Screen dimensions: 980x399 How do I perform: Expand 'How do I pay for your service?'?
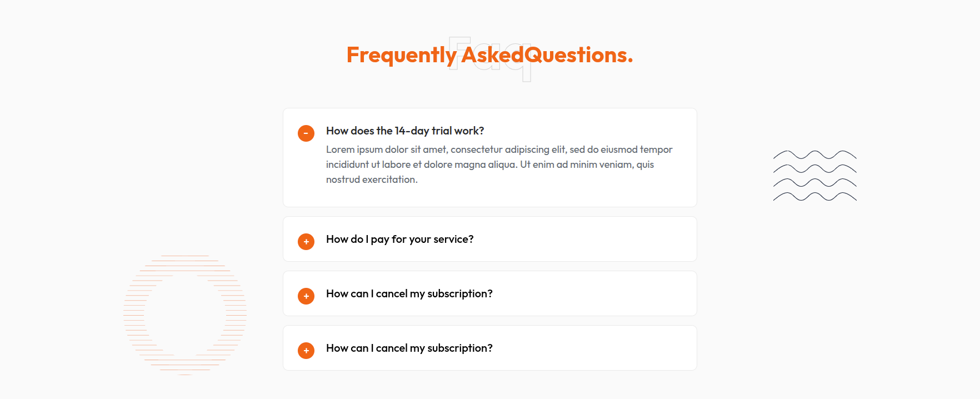399,239
